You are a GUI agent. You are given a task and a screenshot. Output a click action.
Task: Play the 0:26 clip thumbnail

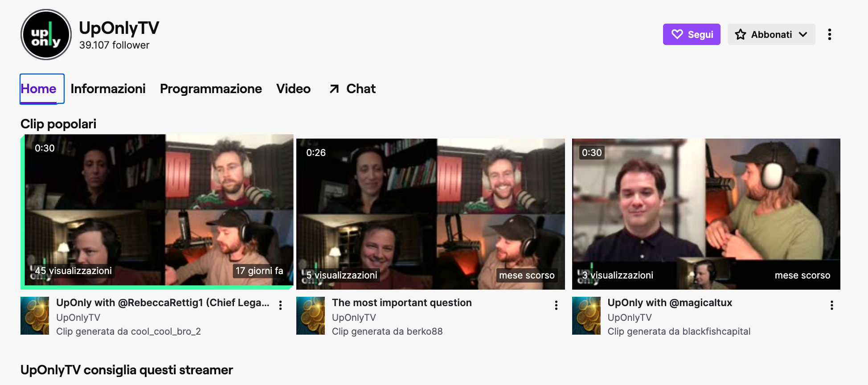430,214
